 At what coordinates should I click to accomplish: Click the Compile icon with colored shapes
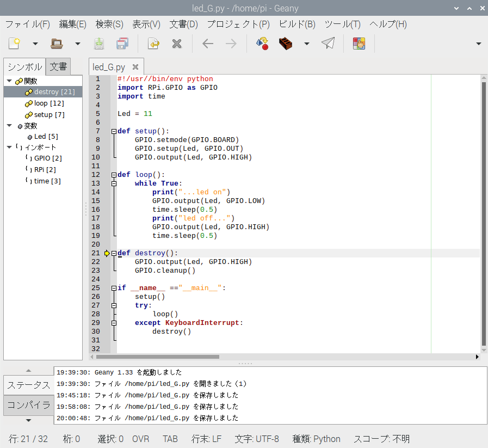262,44
